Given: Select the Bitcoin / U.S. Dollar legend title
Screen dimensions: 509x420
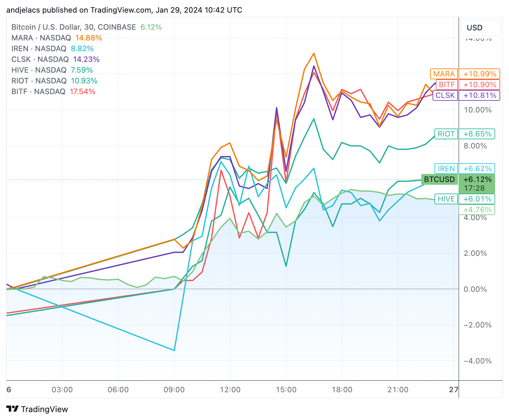Looking at the screenshot, I should click(74, 27).
